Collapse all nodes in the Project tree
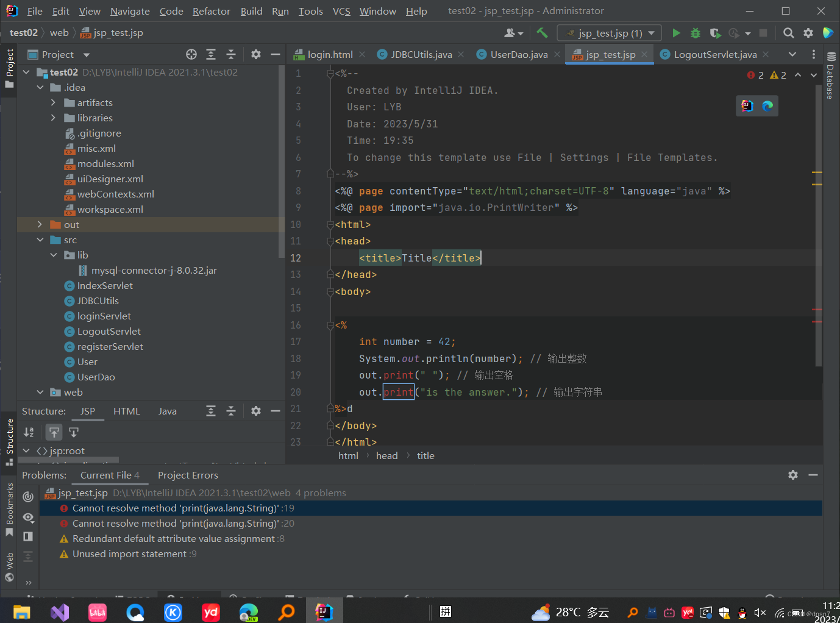 231,54
